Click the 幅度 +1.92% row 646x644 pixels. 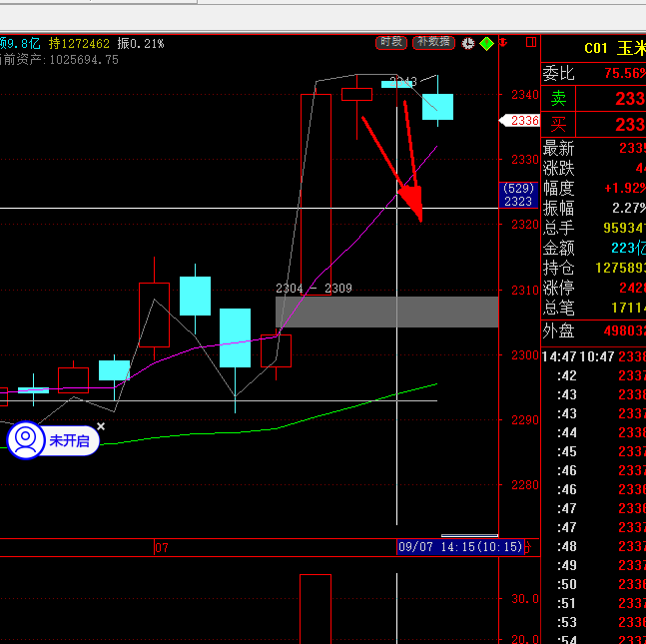594,189
